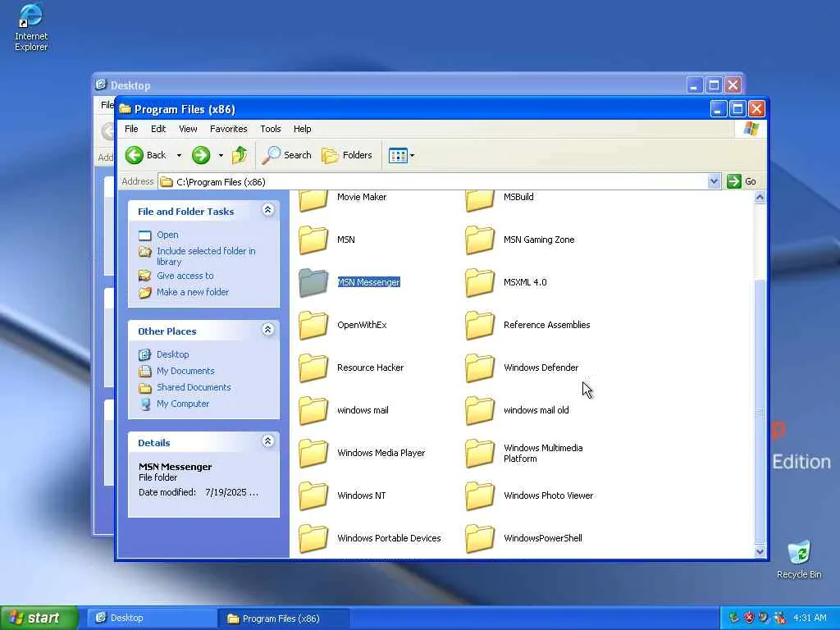The height and width of the screenshot is (630, 840).
Task: Select the windows mail folder icon
Action: [313, 410]
